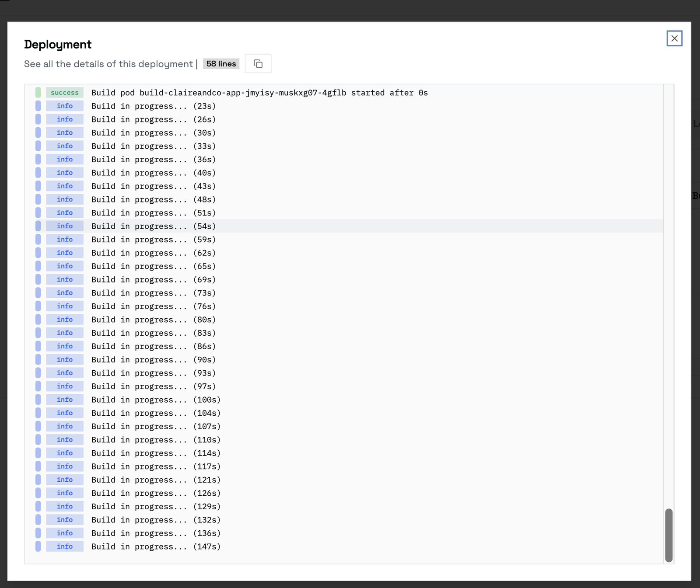Select log line Build in progress (97s)

[344, 386]
